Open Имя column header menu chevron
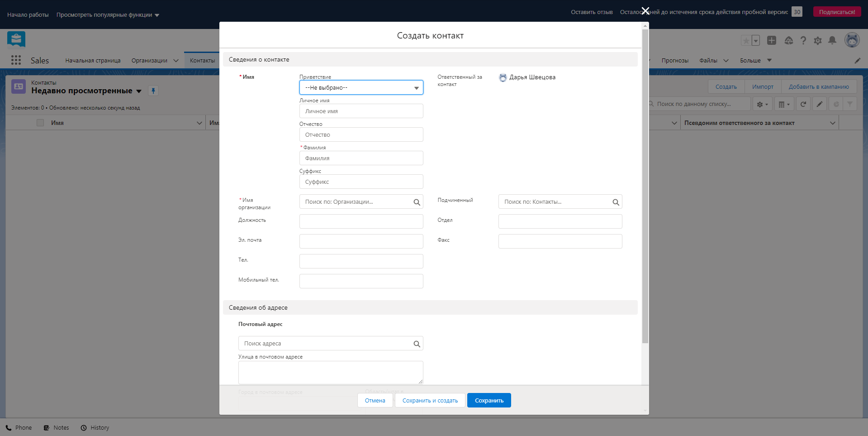Screen dimensions: 868x436 click(x=199, y=123)
